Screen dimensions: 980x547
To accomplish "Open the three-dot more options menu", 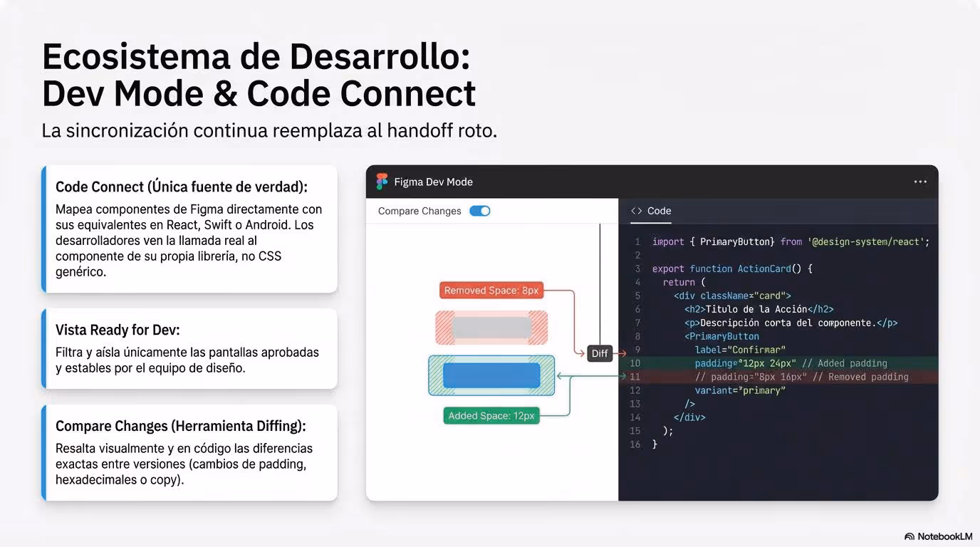I will tap(920, 182).
